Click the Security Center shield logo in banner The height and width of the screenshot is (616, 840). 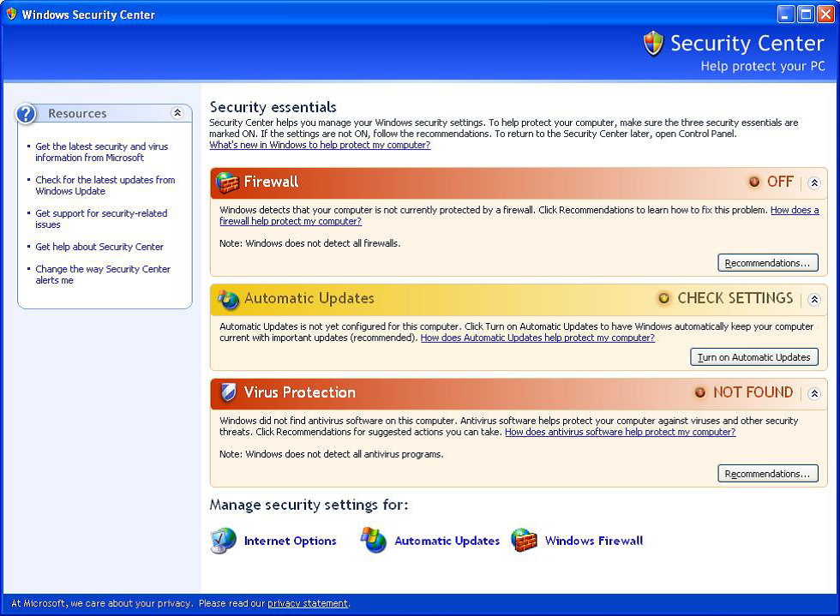coord(653,44)
